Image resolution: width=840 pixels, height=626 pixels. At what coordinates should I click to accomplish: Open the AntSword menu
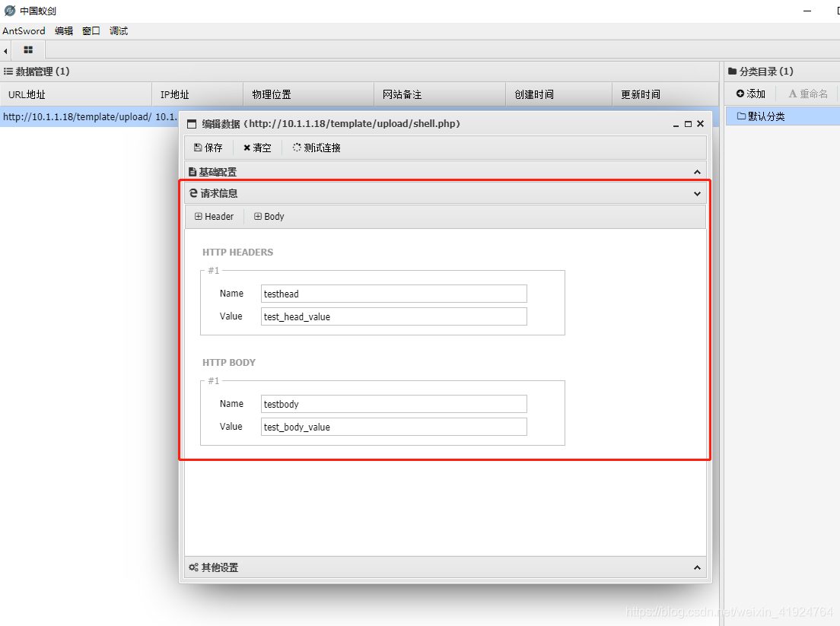coord(24,31)
